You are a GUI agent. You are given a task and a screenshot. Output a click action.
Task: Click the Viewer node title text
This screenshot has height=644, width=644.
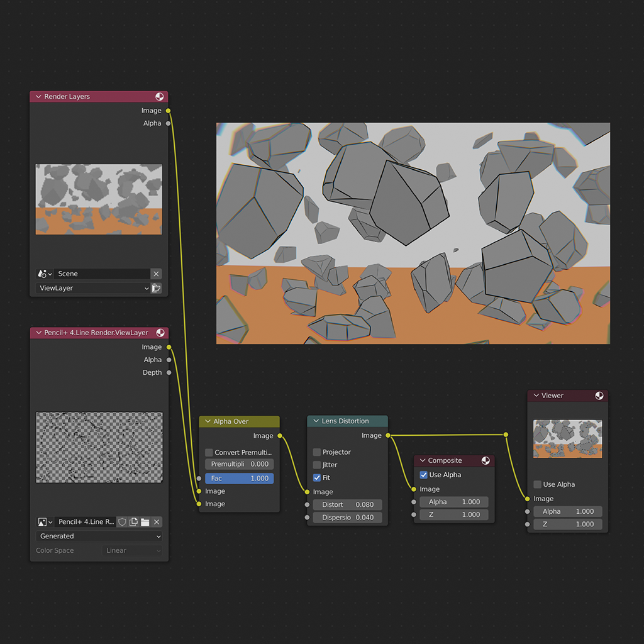[x=552, y=396]
